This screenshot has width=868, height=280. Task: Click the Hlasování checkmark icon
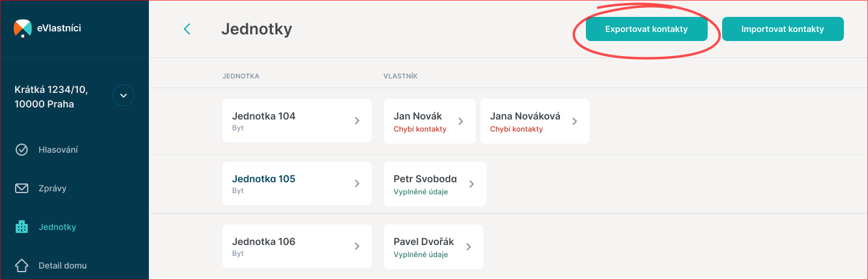pos(22,150)
